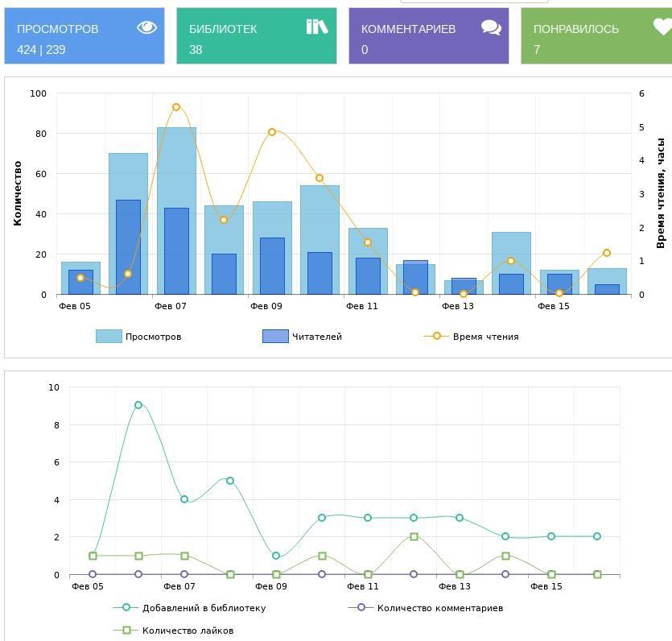The image size is (672, 641).
Task: Click the library additions peak point of 9
Action: [138, 405]
